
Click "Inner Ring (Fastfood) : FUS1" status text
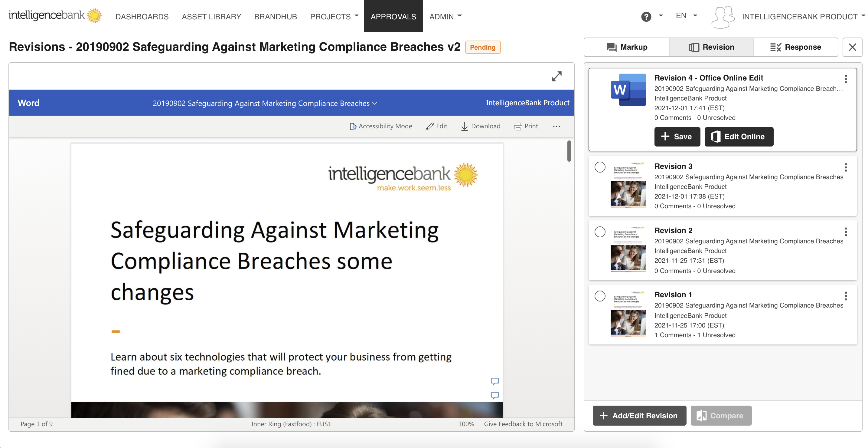coord(291,424)
